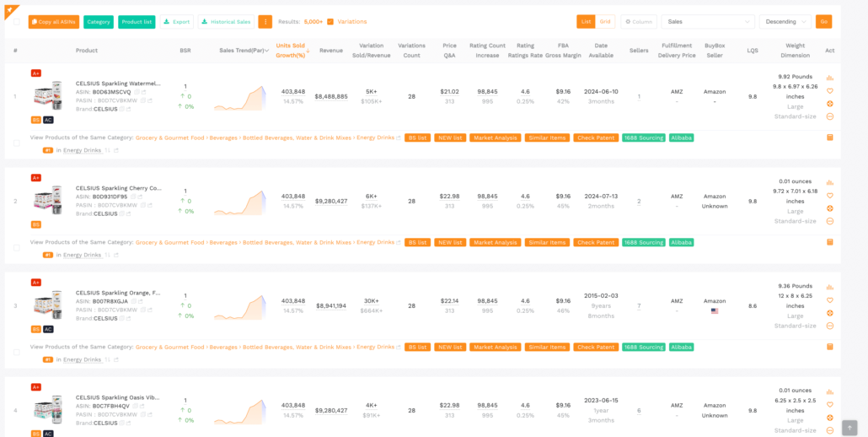Image resolution: width=868 pixels, height=437 pixels.
Task: Click the minus-circle icon for row 3
Action: [x=829, y=326]
